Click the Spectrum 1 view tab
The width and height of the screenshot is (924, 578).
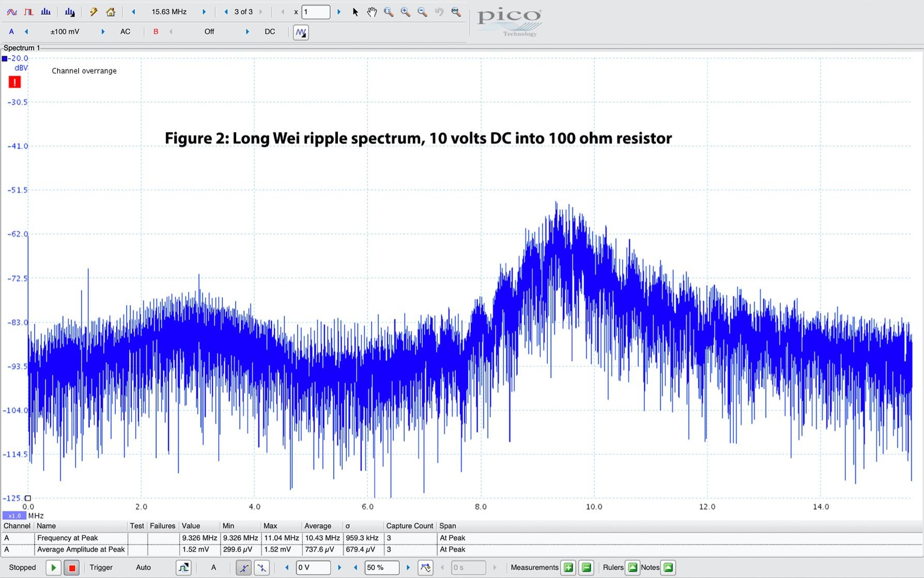22,48
